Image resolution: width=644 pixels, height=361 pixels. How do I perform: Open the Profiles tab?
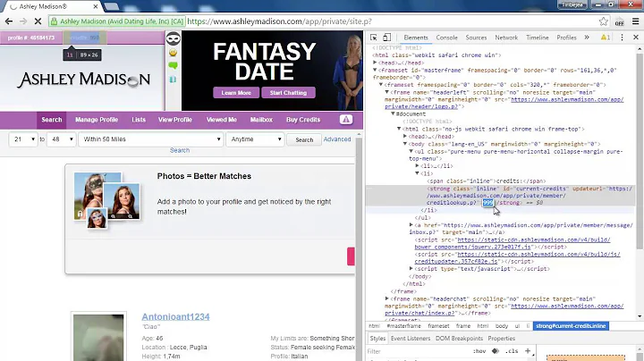[x=566, y=38]
